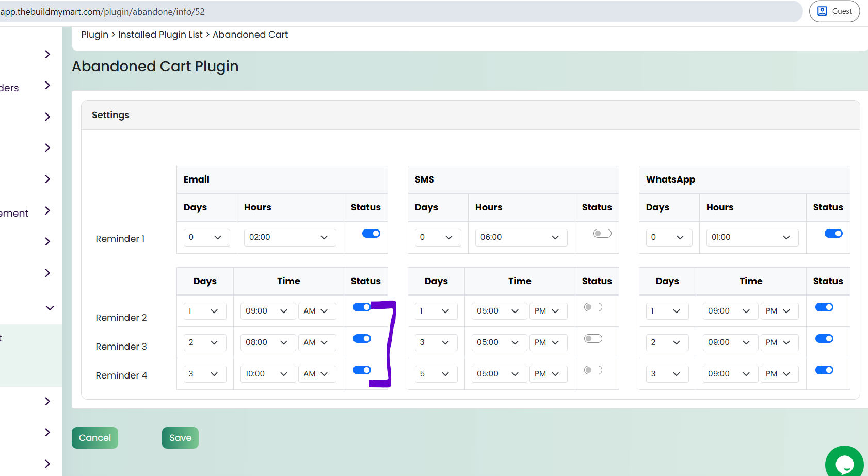Viewport: 868px width, 476px height.
Task: Toggle Email Reminder 2 status off
Action: [362, 307]
